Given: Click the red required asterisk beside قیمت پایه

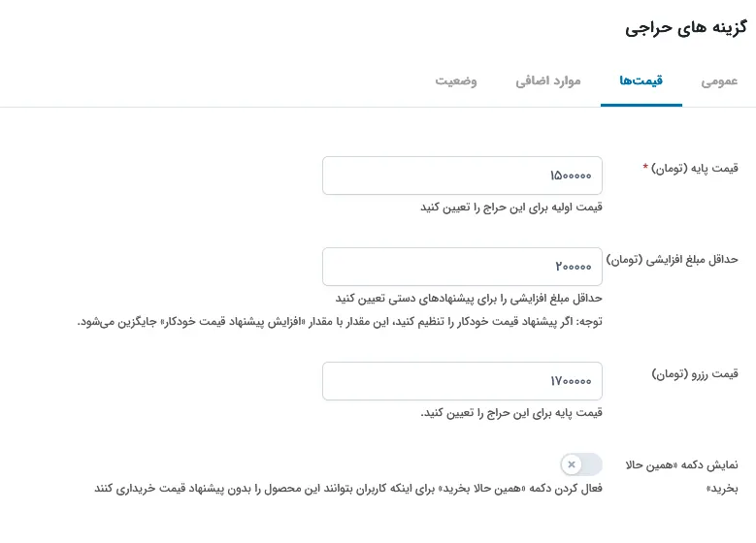Looking at the screenshot, I should (645, 167).
